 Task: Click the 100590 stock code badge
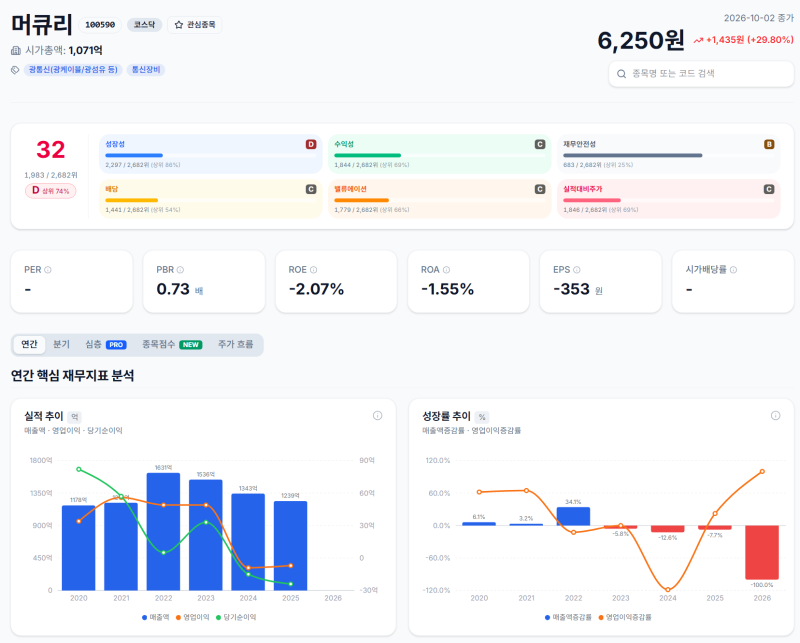[x=100, y=24]
